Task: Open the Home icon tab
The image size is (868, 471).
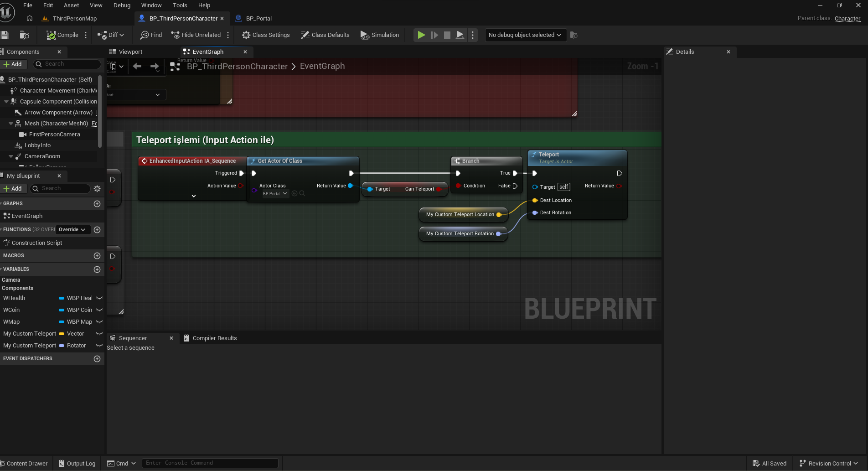Action: pos(30,19)
